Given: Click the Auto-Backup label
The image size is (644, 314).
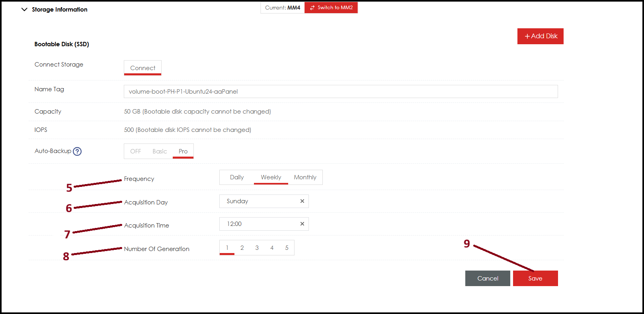Looking at the screenshot, I should pyautogui.click(x=53, y=151).
